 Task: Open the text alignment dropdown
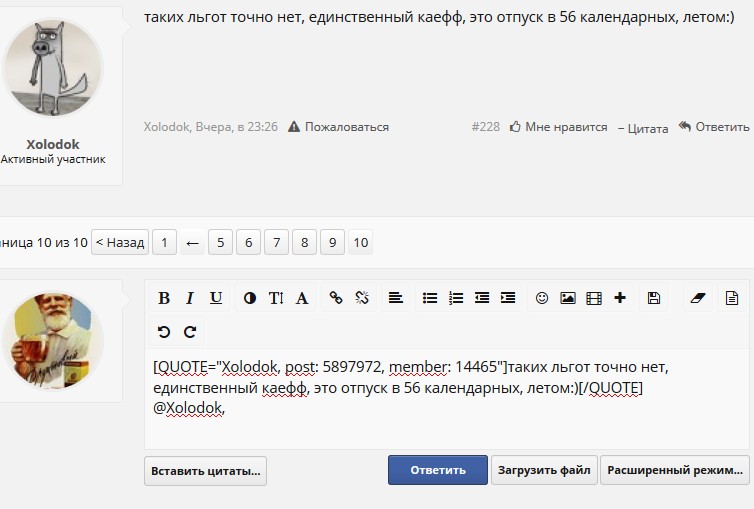click(396, 298)
